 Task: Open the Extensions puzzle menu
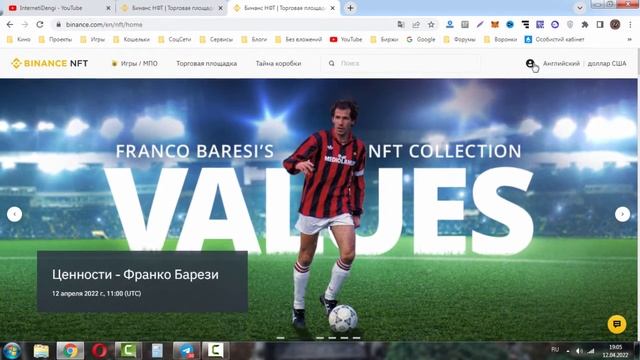[585, 24]
